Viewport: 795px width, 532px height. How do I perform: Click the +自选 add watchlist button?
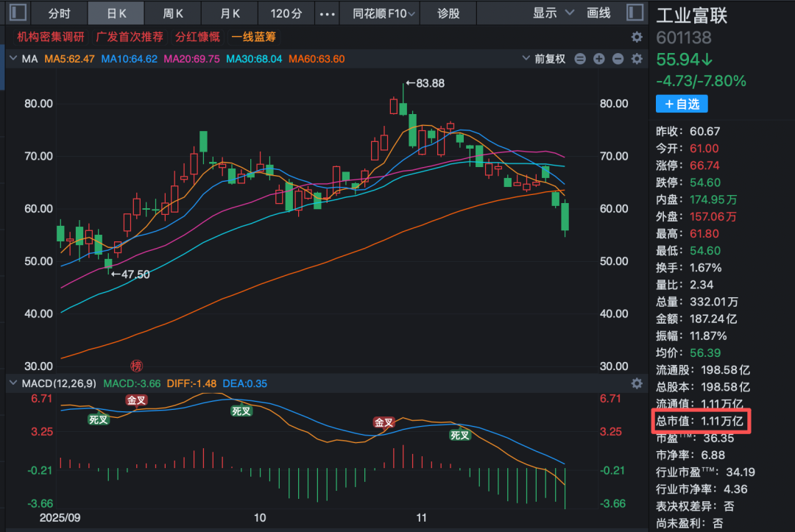click(682, 104)
